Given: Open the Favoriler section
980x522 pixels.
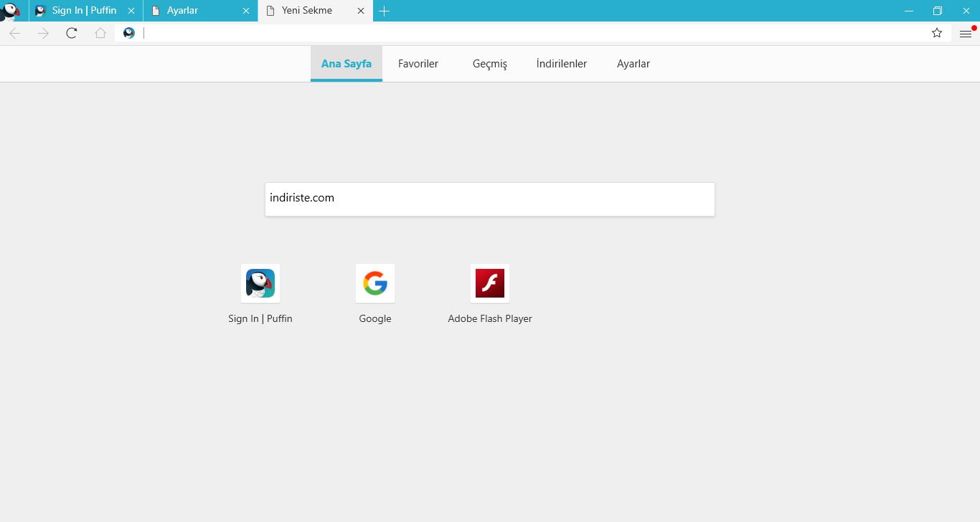Looking at the screenshot, I should tap(418, 64).
